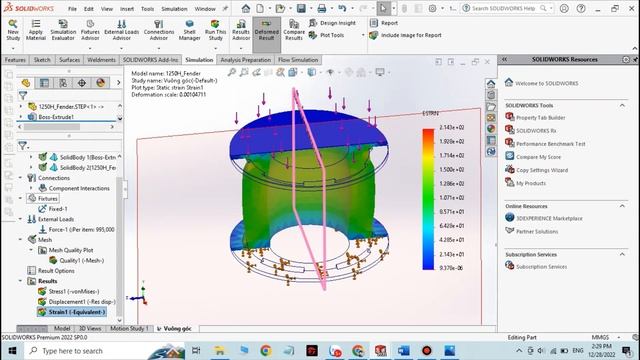Open Fixtures Advisor
Viewport: 640px width, 360px height.
click(90, 30)
